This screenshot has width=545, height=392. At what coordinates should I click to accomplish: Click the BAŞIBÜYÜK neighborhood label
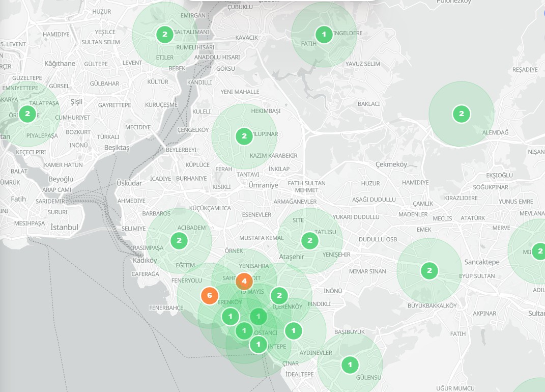click(349, 332)
